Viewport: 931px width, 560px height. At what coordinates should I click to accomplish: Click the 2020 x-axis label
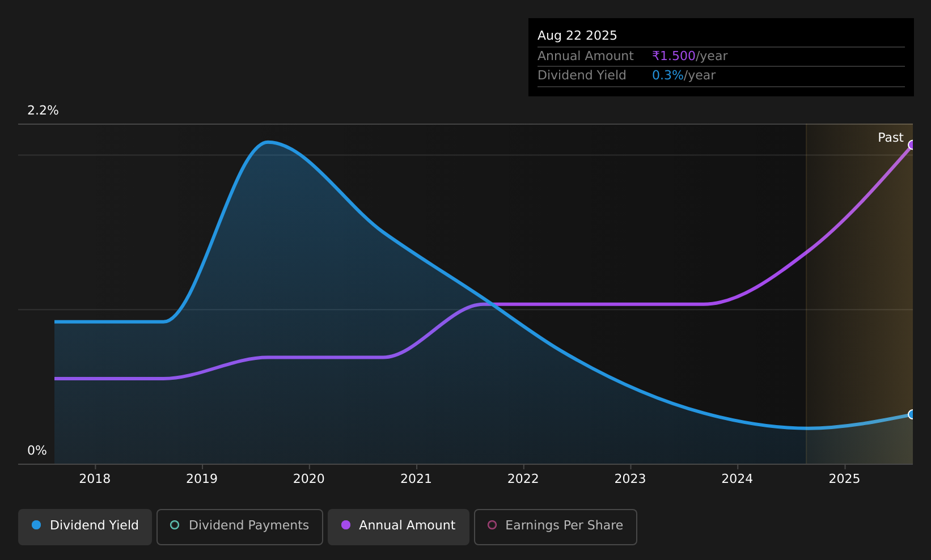309,479
